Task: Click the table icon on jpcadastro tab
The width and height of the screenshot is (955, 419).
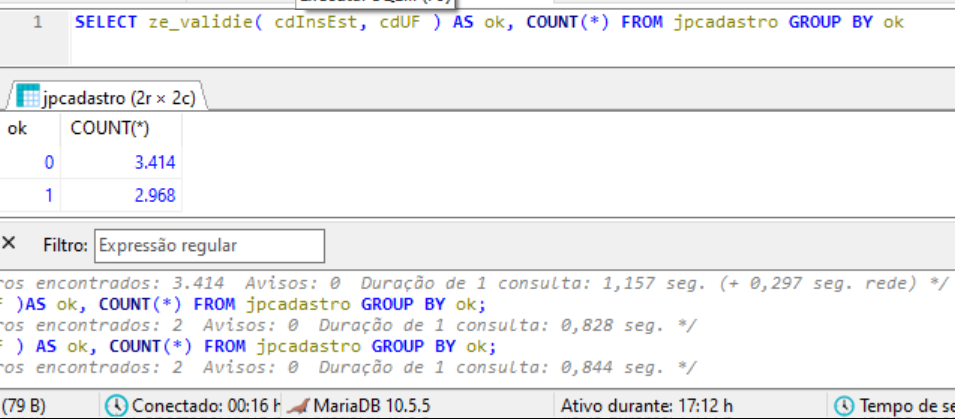Action: pos(28,96)
